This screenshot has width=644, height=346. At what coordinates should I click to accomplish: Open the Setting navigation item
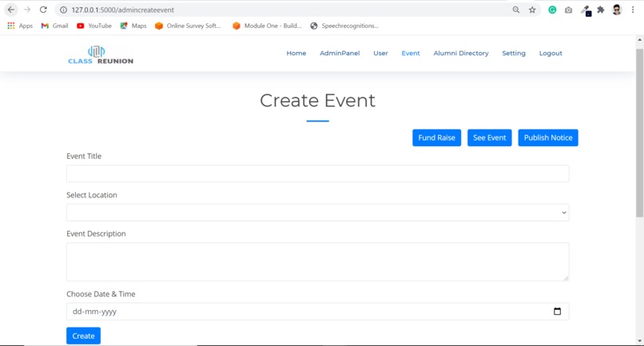(x=514, y=53)
